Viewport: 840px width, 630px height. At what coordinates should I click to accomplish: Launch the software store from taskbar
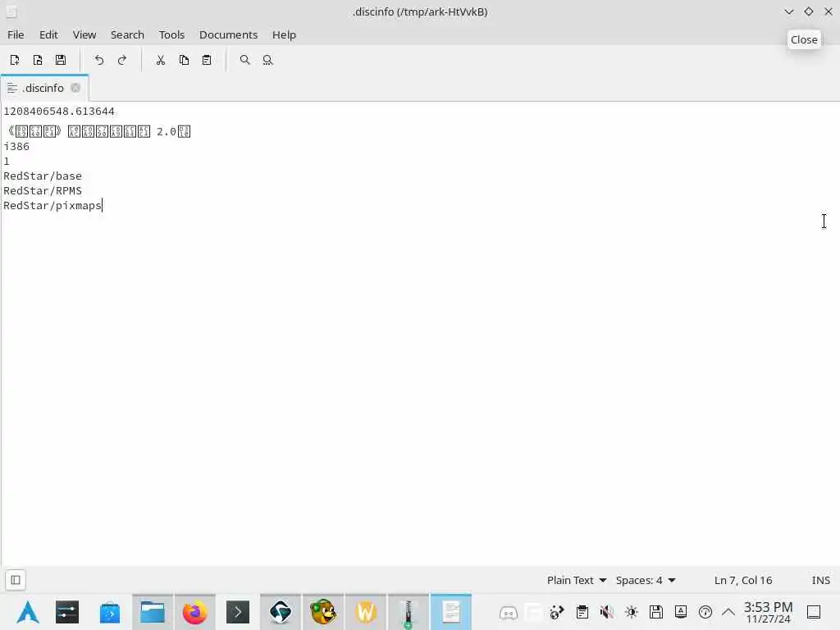110,612
